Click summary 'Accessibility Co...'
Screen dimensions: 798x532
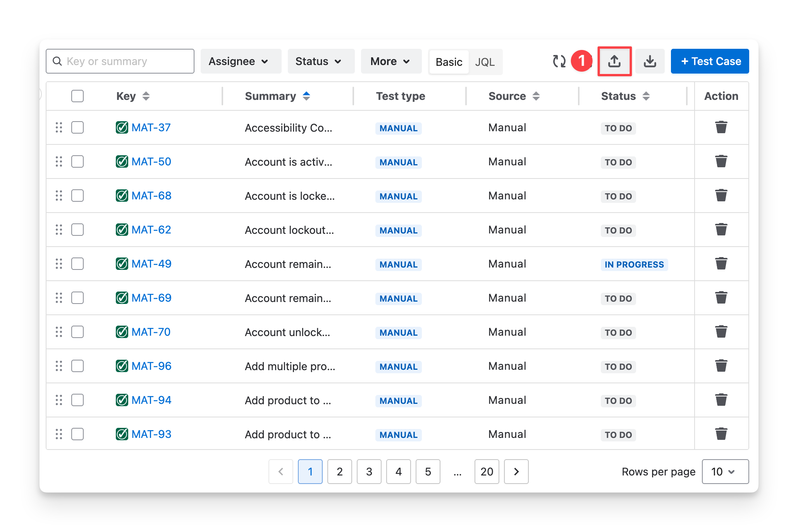pos(289,128)
